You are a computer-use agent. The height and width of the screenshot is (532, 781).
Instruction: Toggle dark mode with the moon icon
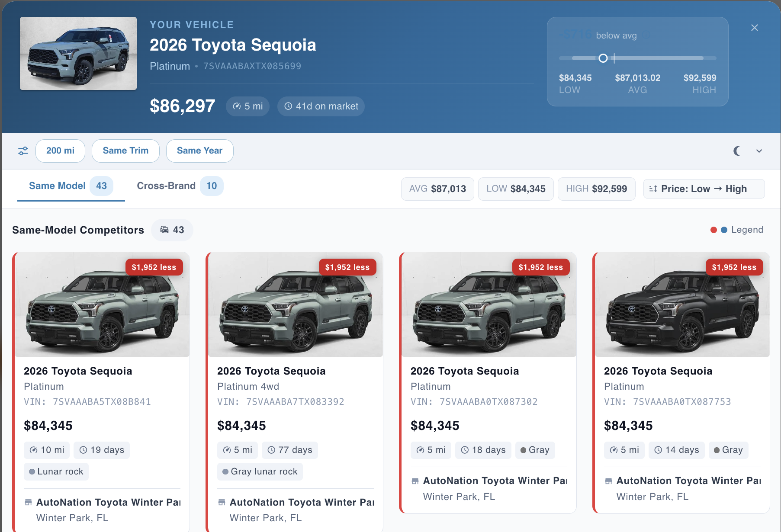click(x=736, y=151)
